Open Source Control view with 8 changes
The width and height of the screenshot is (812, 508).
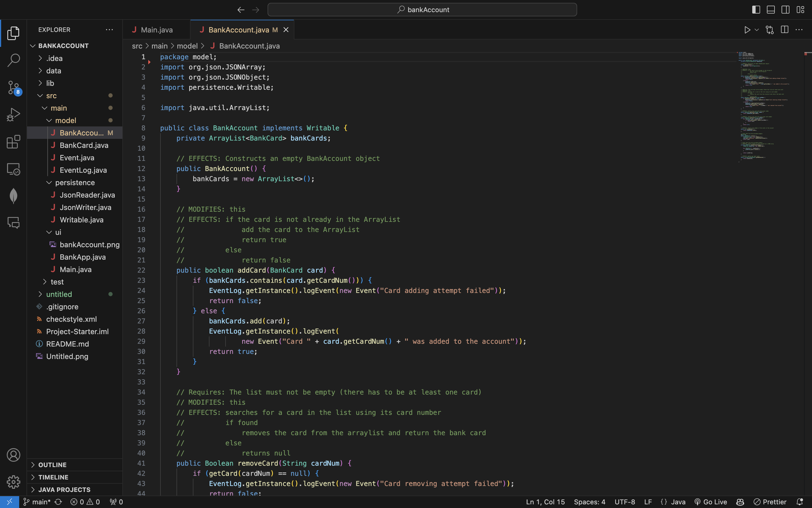click(14, 87)
